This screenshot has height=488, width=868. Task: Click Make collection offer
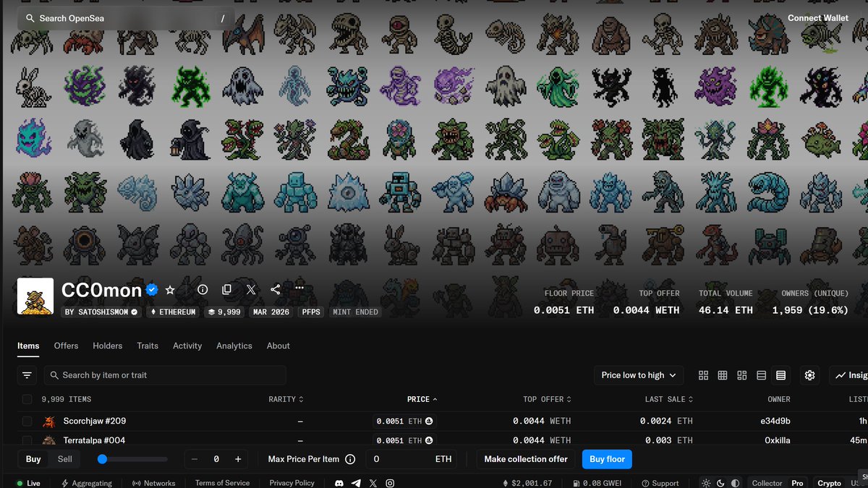pyautogui.click(x=526, y=459)
